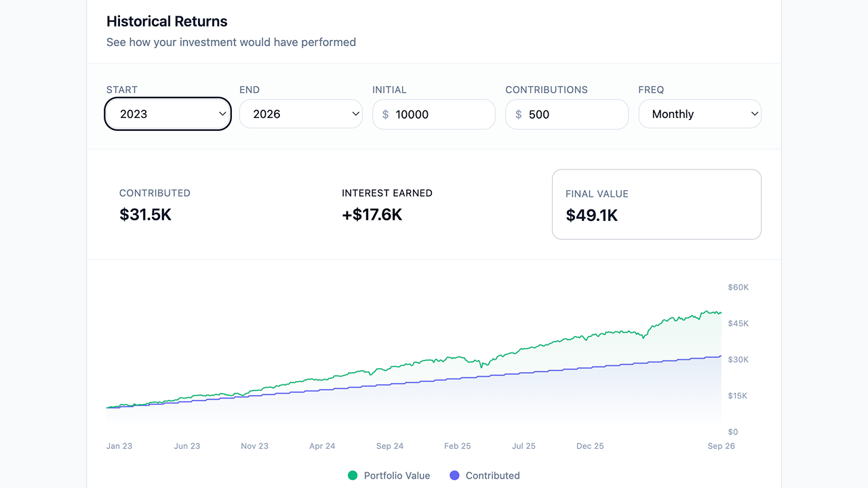Click the $60K axis label
868x488 pixels.
click(738, 287)
